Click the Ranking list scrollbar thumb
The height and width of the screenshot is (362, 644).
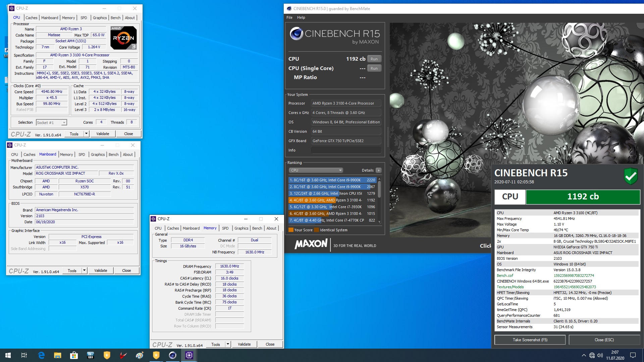point(379,189)
